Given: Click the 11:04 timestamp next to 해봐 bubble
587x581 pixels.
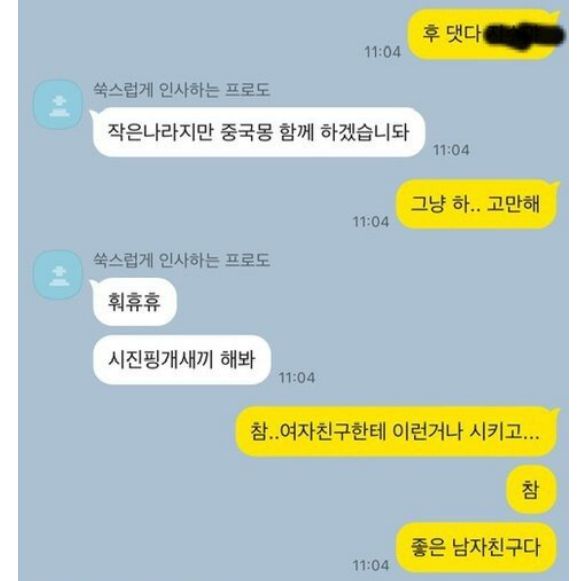Looking at the screenshot, I should [x=296, y=377].
